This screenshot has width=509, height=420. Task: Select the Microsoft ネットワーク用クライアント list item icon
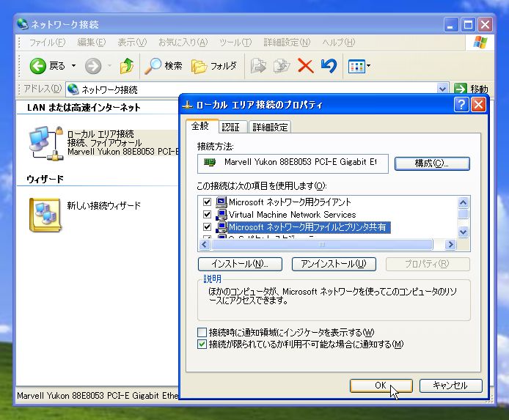tap(221, 202)
